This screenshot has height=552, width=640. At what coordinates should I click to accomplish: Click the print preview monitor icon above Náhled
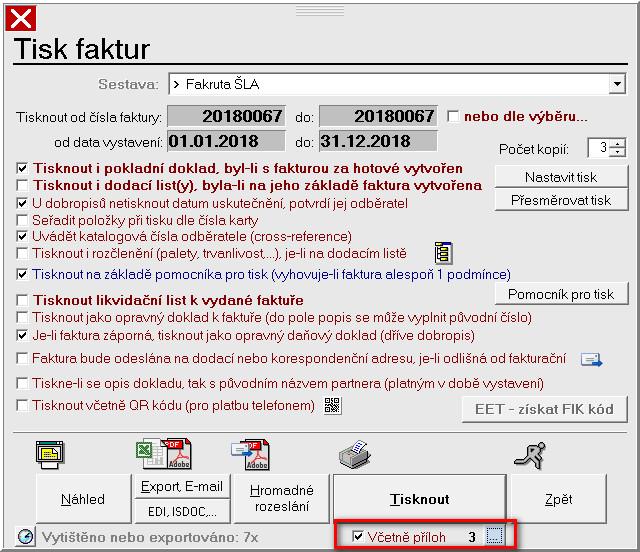coord(50,454)
